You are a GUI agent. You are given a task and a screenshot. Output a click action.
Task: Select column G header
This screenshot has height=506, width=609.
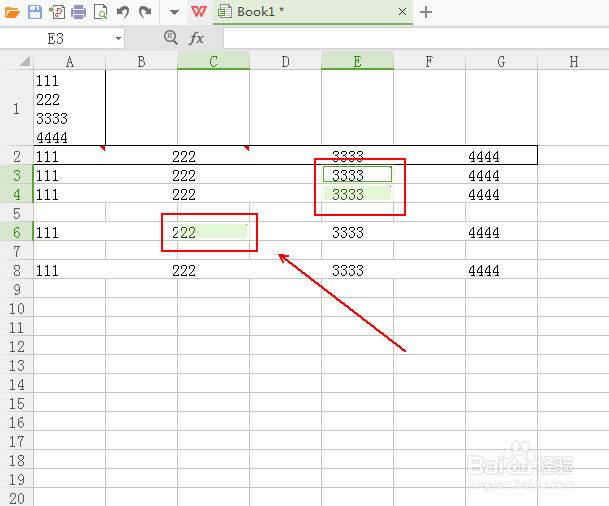click(x=501, y=61)
